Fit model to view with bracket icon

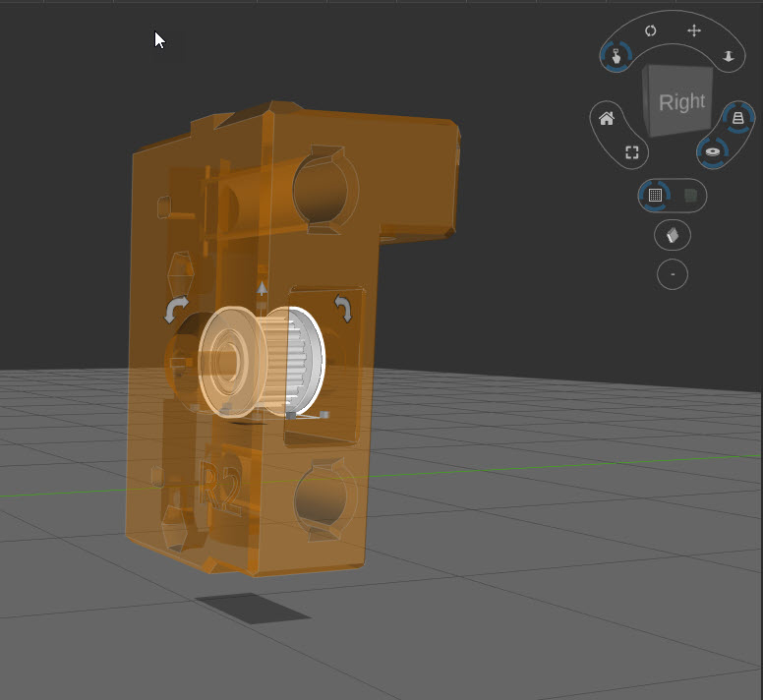(x=631, y=152)
